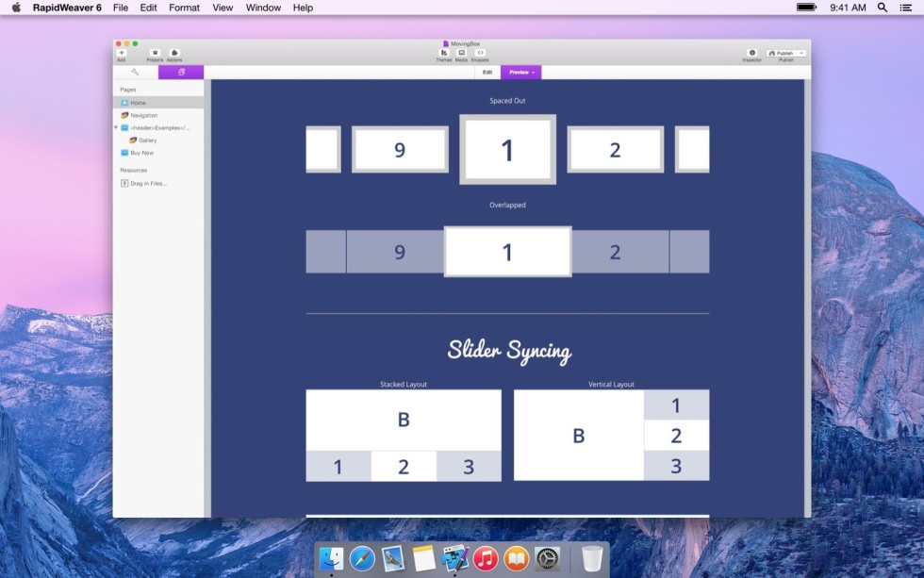This screenshot has height=578, width=924.
Task: Click slide 2 in Overlapped slider
Action: point(620,252)
